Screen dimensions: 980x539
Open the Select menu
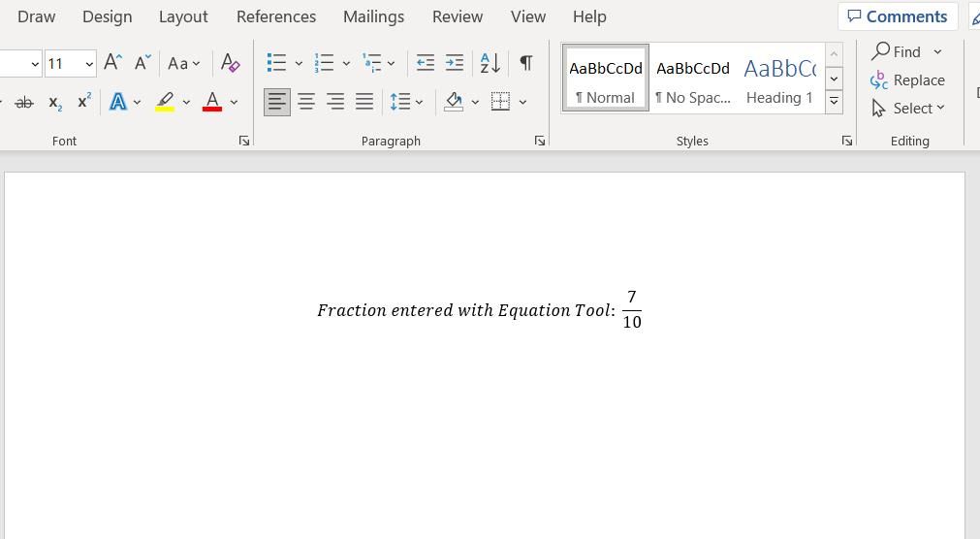point(907,109)
